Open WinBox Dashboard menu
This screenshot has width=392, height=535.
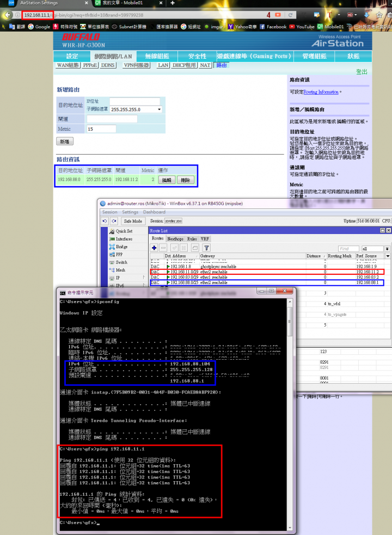tap(154, 212)
